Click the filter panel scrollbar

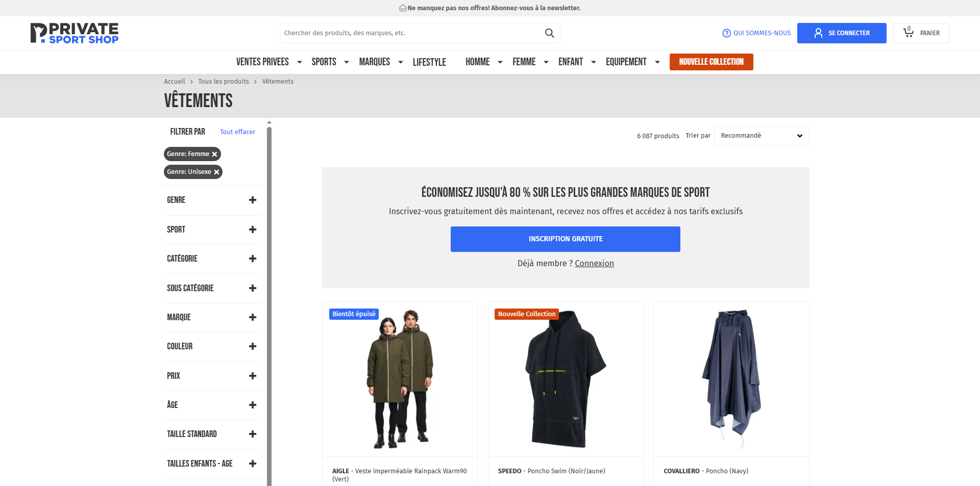point(269,306)
